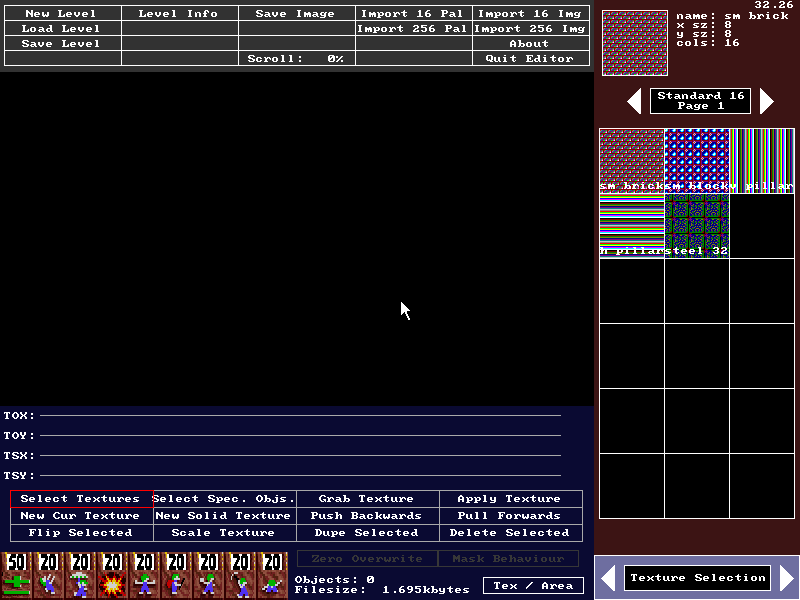
Task: Select the digger skill icon
Action: click(272, 575)
